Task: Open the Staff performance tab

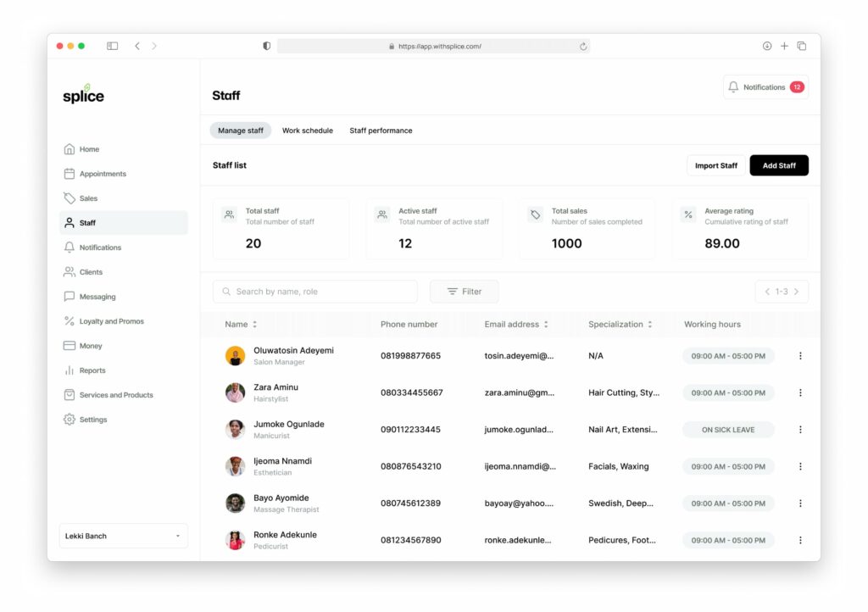Action: [380, 130]
